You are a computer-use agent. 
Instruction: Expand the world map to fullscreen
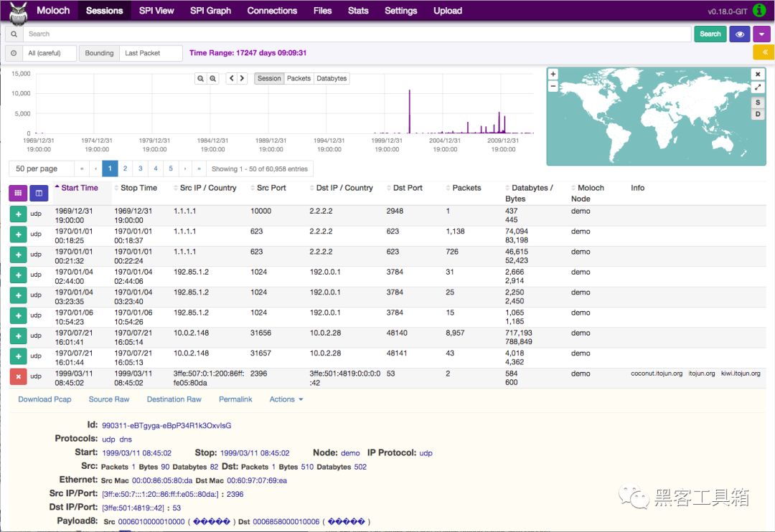click(x=758, y=87)
